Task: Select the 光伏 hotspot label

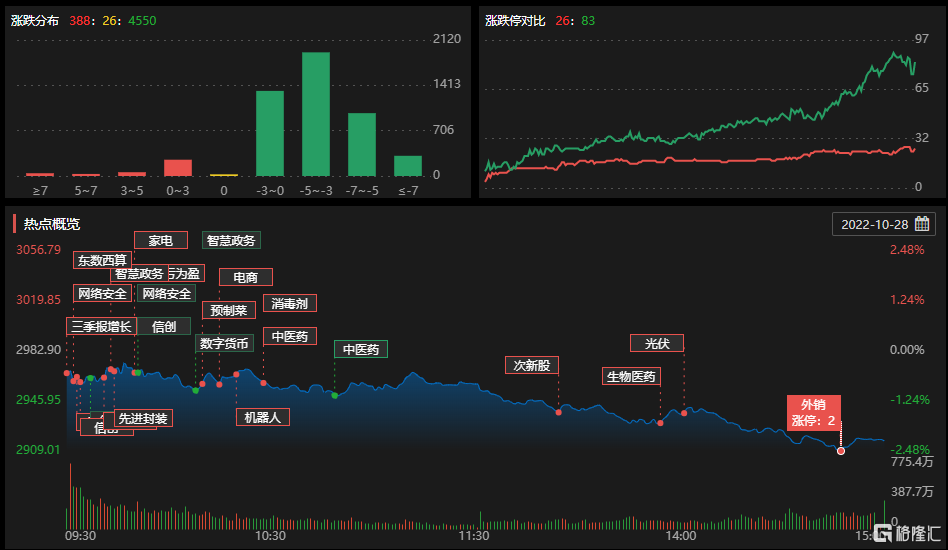Action: (x=657, y=343)
